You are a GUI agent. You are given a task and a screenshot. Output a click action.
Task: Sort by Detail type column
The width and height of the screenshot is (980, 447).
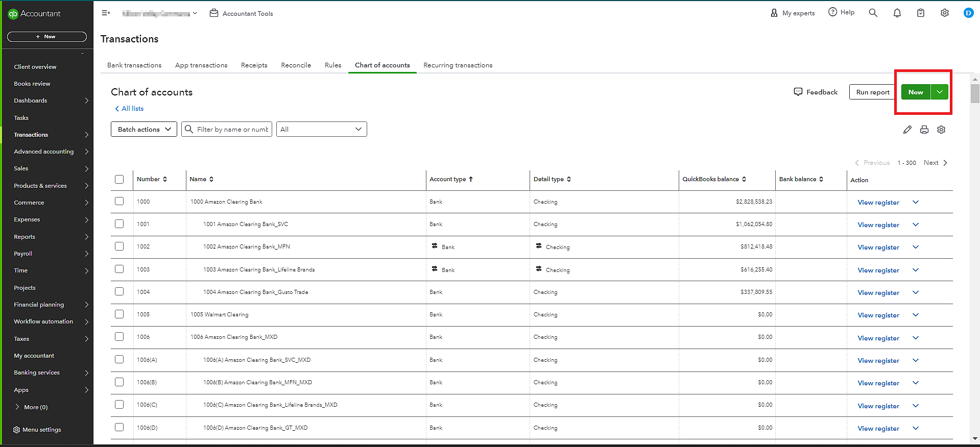569,179
